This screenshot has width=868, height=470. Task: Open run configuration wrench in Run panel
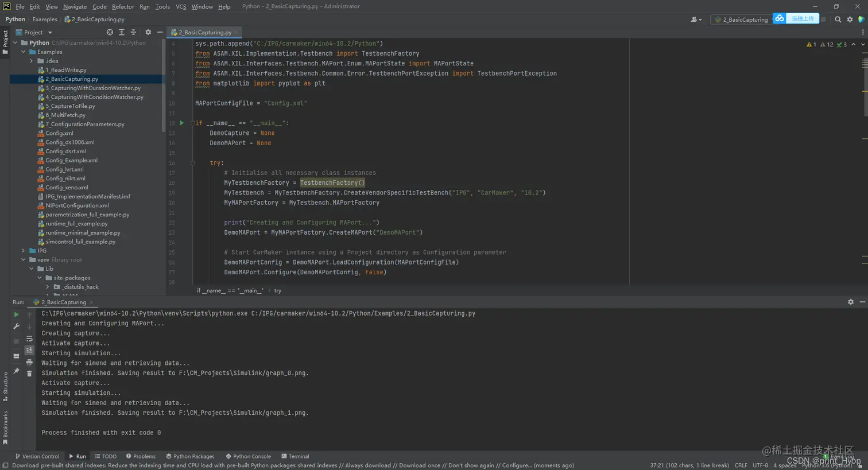point(16,327)
